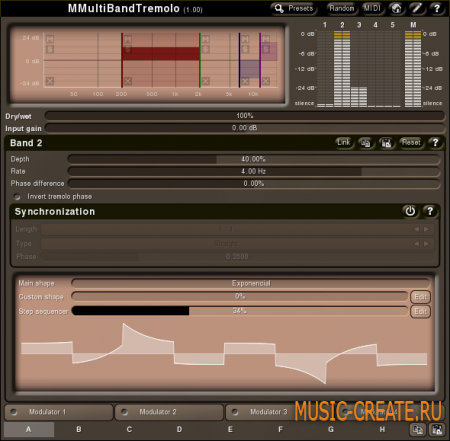Switch to preset slot D
The height and width of the screenshot is (441, 450).
point(180,429)
